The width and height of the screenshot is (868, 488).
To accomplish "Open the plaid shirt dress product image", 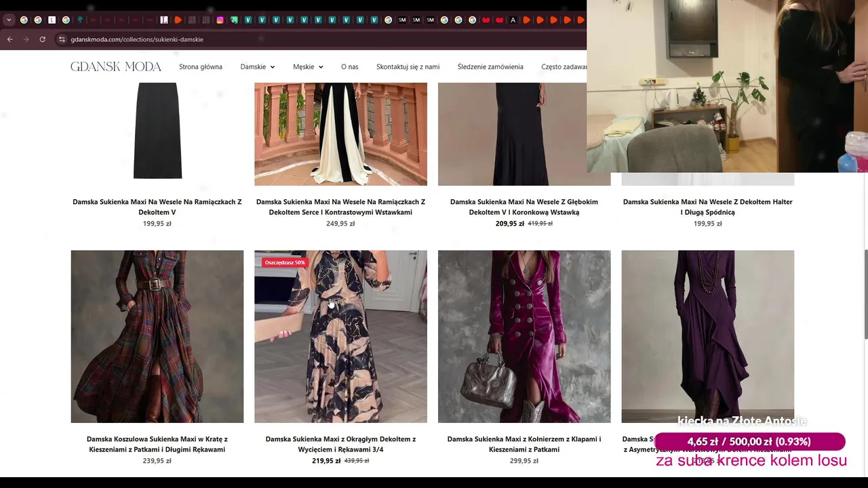I will click(157, 336).
